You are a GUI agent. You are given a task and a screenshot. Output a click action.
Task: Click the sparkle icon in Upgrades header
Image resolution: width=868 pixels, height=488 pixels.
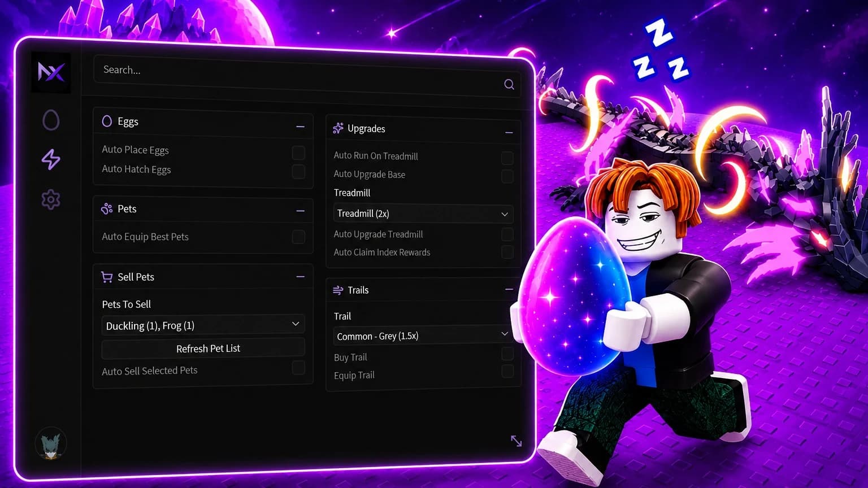click(x=338, y=128)
